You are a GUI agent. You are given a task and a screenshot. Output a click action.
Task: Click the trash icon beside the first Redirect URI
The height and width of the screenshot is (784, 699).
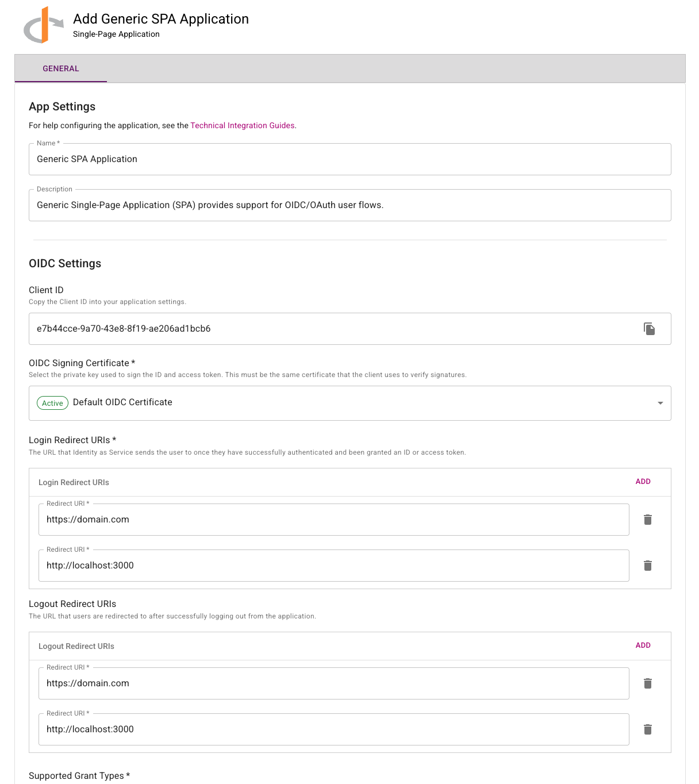(x=647, y=520)
